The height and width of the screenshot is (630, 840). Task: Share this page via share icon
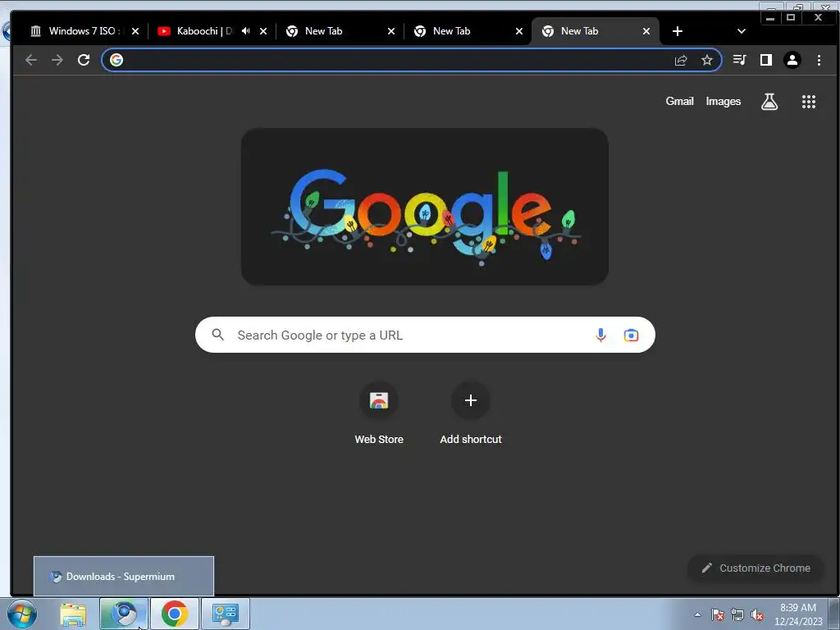point(681,60)
